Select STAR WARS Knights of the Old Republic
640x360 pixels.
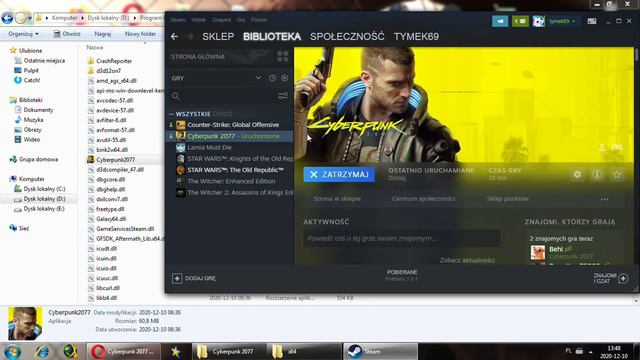click(240, 159)
